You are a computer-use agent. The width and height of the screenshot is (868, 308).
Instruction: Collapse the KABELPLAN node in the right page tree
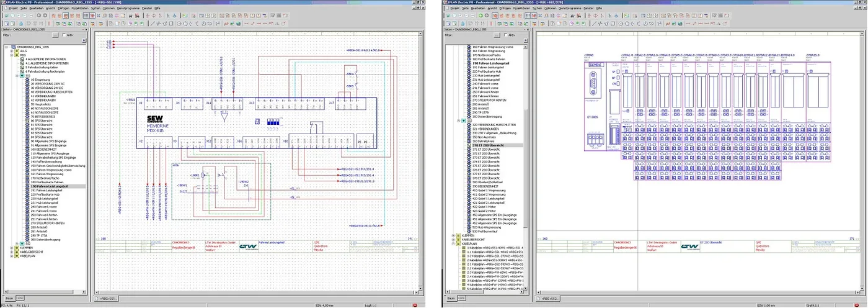click(453, 243)
